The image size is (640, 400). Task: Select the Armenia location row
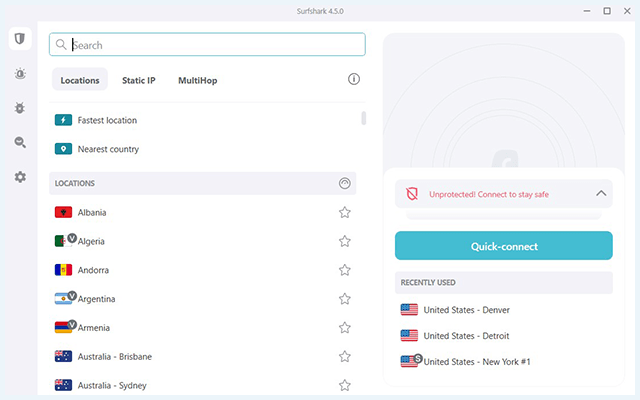click(202, 328)
